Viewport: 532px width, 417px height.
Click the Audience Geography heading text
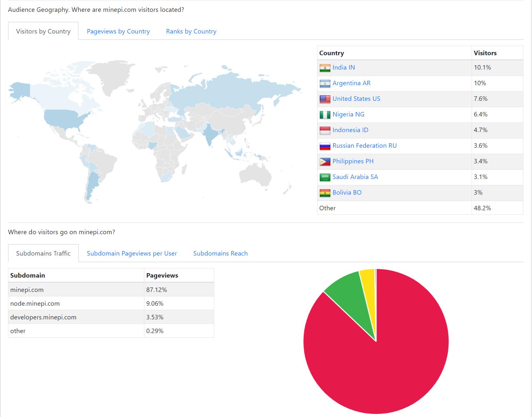coord(96,10)
